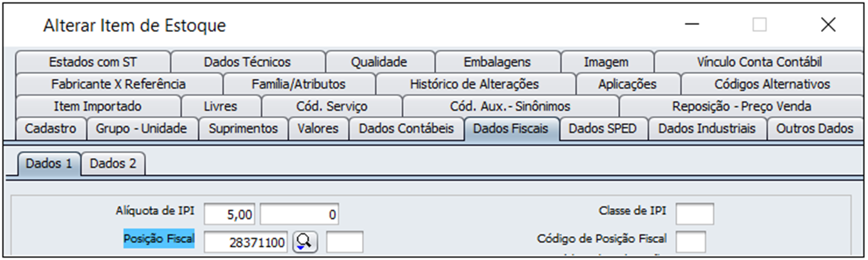The width and height of the screenshot is (868, 260).
Task: Minimize the Alterar Item de Estoque window
Action: point(692,24)
